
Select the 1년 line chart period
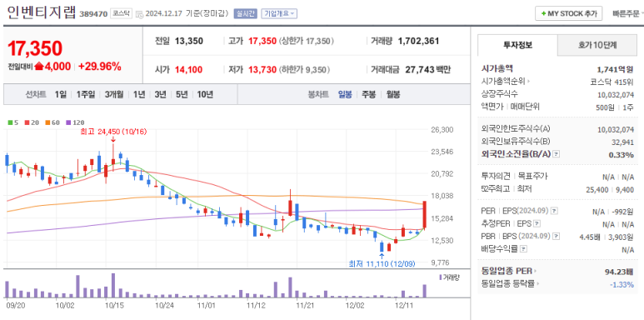point(139,94)
